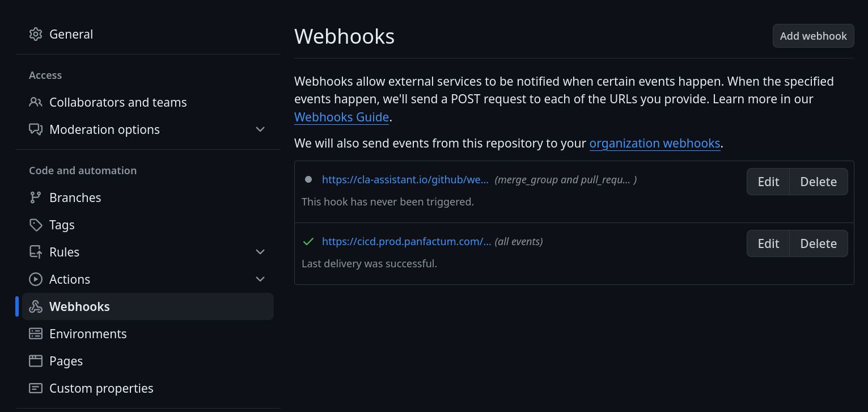Click the browser icon beside Pages
Image resolution: width=868 pixels, height=412 pixels.
pos(36,361)
